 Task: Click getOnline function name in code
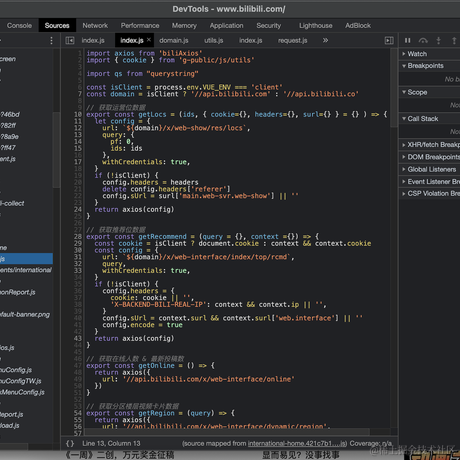click(156, 365)
